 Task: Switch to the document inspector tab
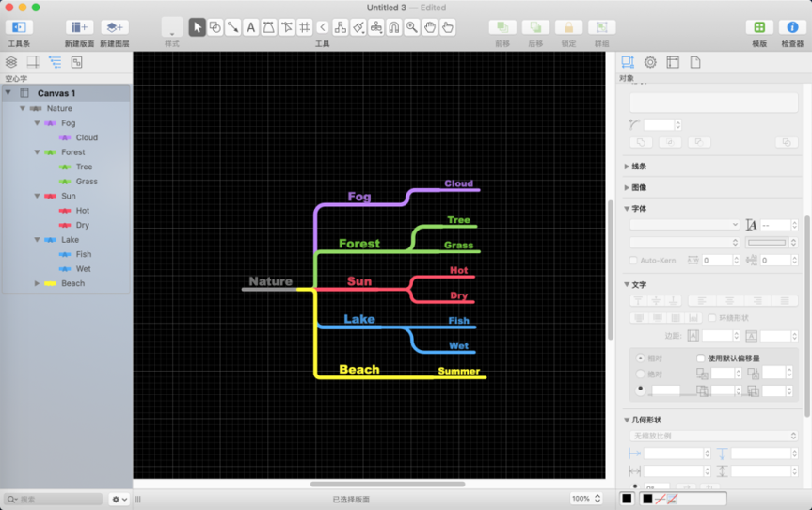695,62
